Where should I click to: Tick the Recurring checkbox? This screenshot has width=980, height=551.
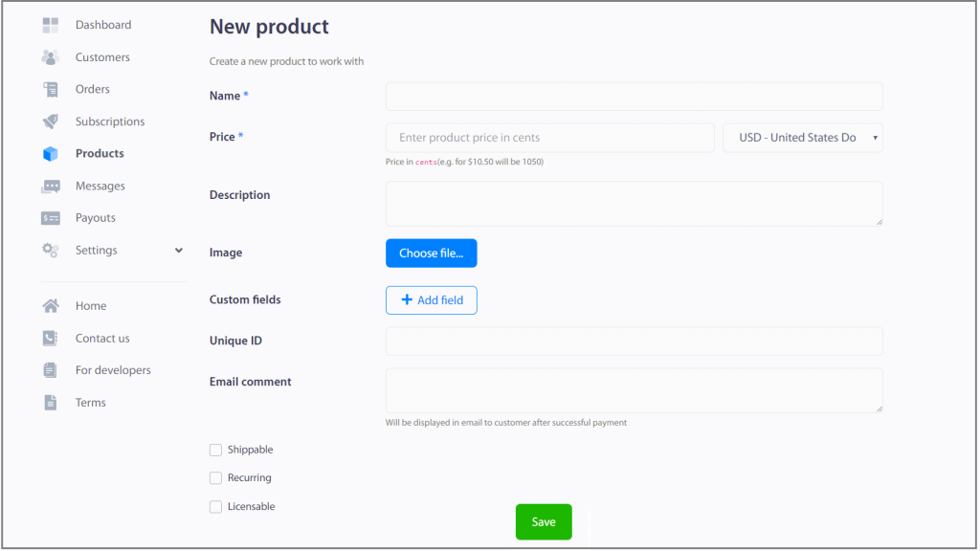[215, 478]
